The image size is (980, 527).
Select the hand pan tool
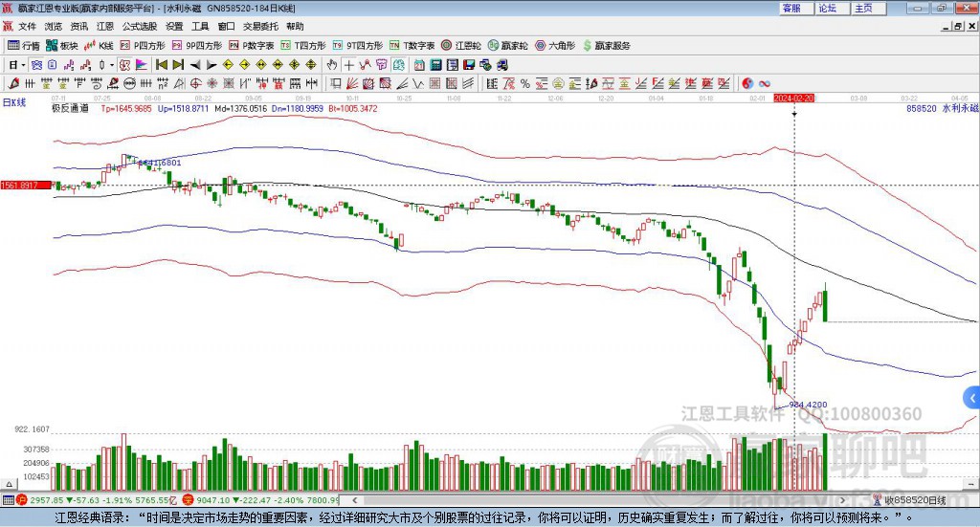click(332, 65)
